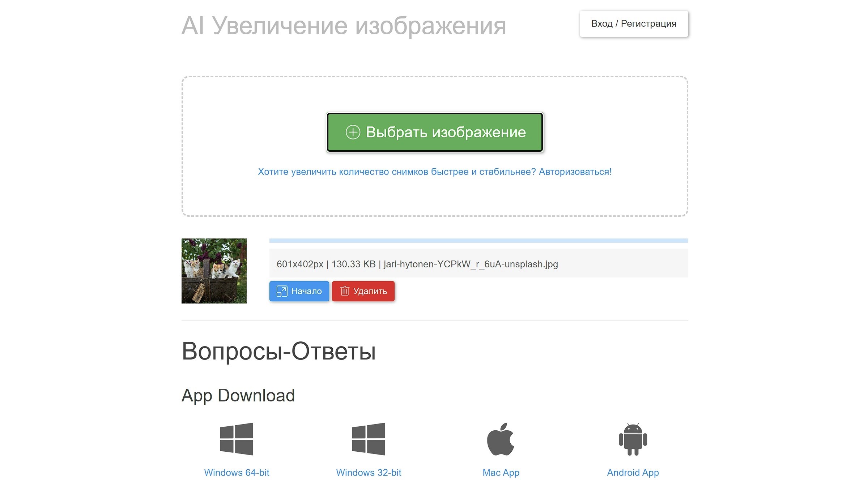Image resolution: width=868 pixels, height=482 pixels.
Task: Click the Вопросы-Ответы heading
Action: click(278, 351)
